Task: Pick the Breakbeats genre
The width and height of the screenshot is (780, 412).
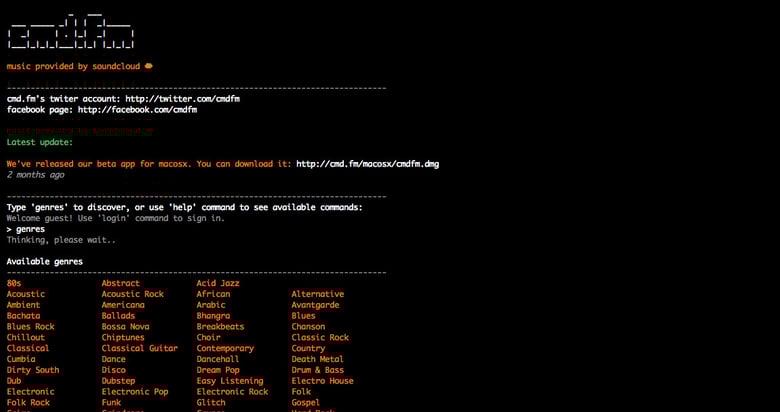Action: [220, 327]
